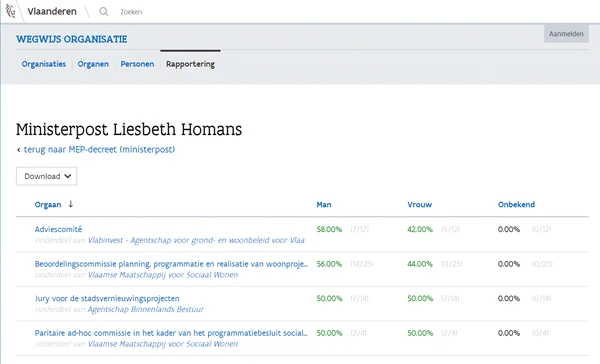Go to the Personen tab
600x364 pixels.
[x=137, y=64]
